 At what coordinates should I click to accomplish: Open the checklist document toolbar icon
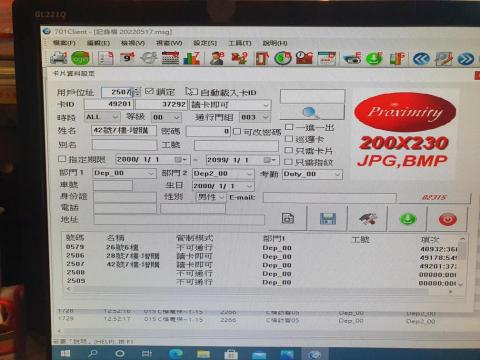(x=106, y=58)
